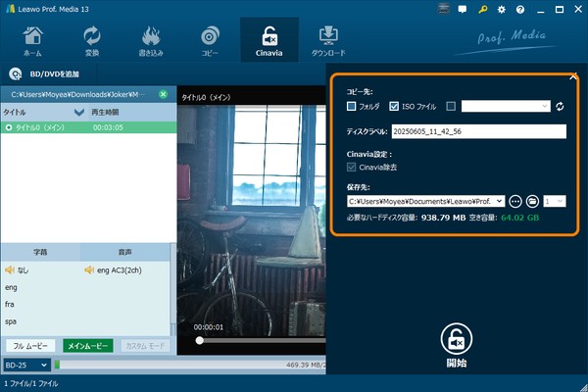Open the disc drive dropdown list
Image resolution: width=588 pixels, height=392 pixels.
[506, 107]
